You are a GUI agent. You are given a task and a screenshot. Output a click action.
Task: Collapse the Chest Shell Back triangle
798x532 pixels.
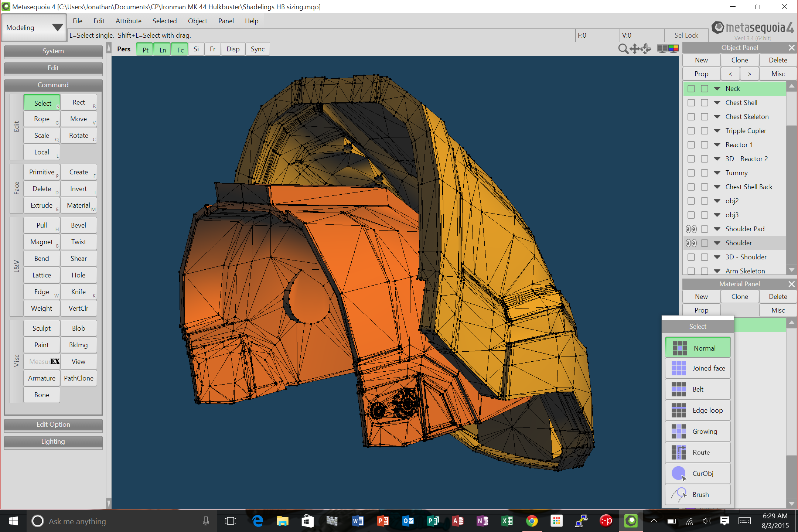717,187
